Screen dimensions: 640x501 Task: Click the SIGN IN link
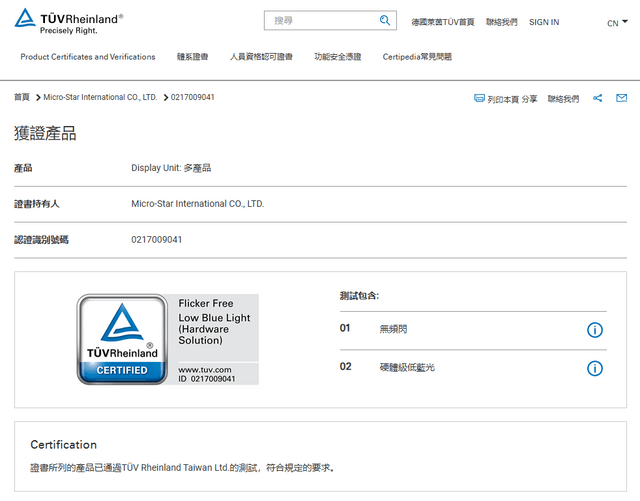click(x=544, y=22)
